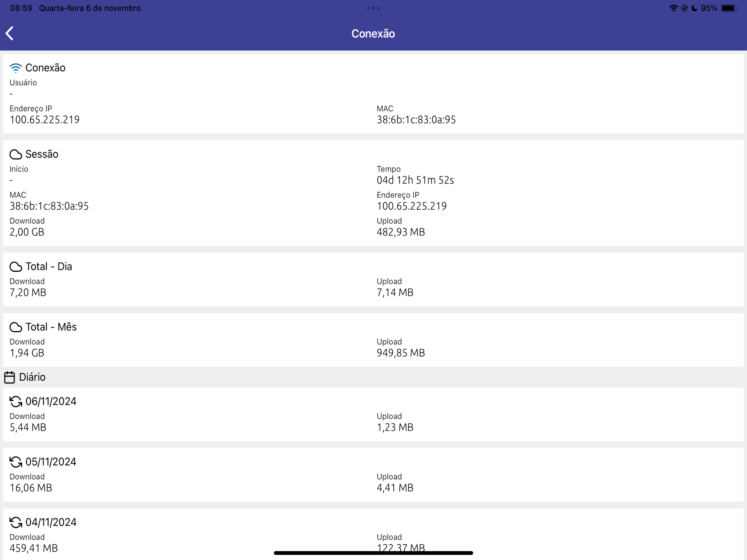This screenshot has width=747, height=560.
Task: Tap the calendar icon beside Diário
Action: pos(10,377)
